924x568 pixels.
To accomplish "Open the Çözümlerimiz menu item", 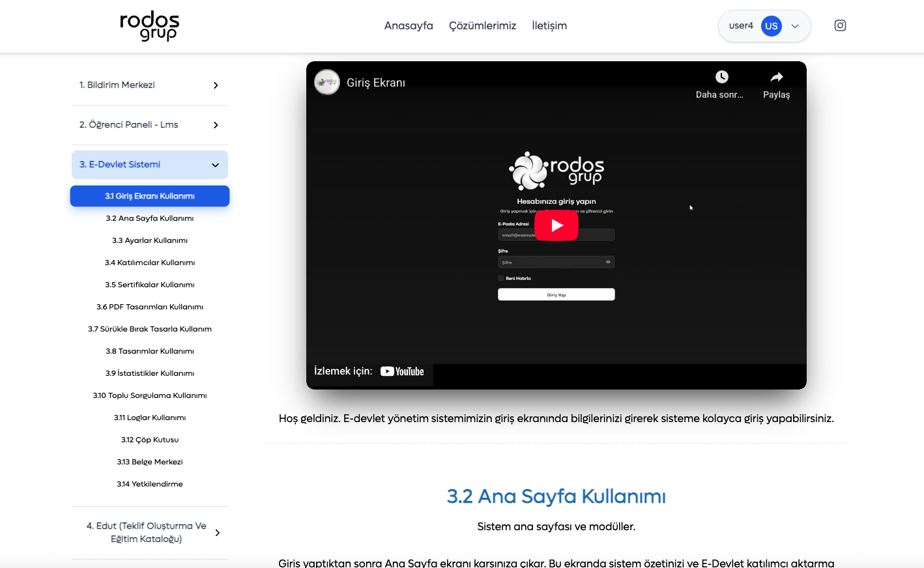I will 482,26.
